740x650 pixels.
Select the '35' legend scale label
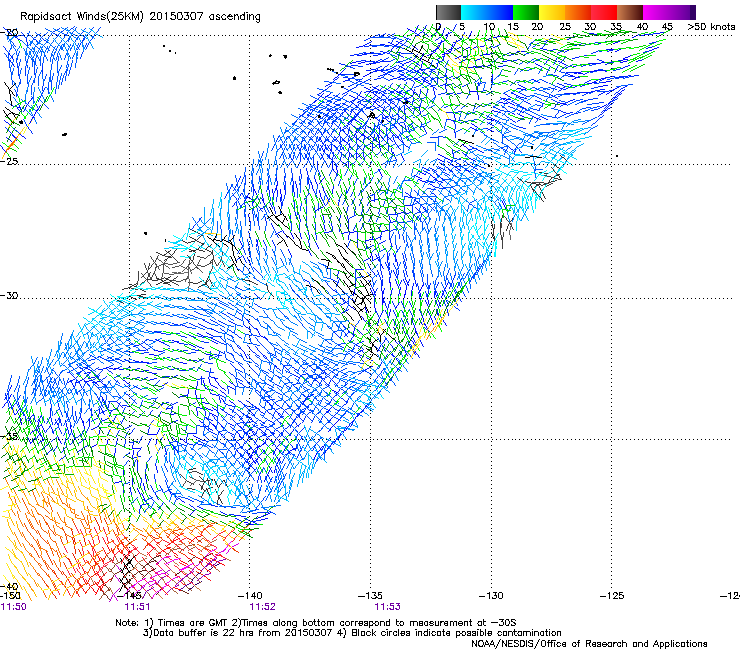(x=616, y=26)
